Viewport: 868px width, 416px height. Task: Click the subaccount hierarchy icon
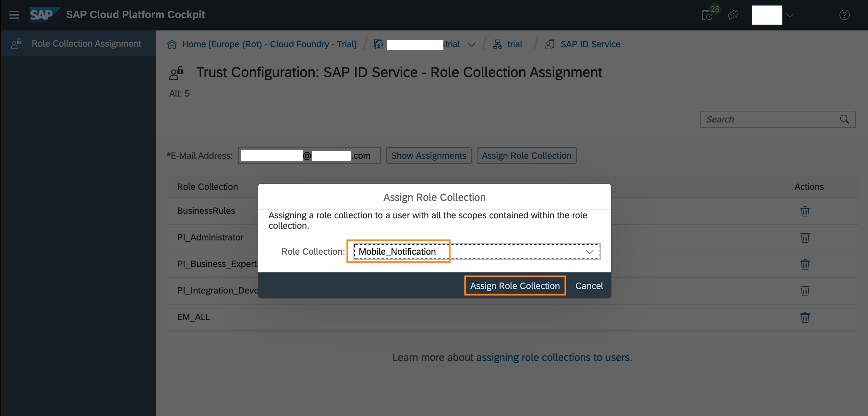497,44
